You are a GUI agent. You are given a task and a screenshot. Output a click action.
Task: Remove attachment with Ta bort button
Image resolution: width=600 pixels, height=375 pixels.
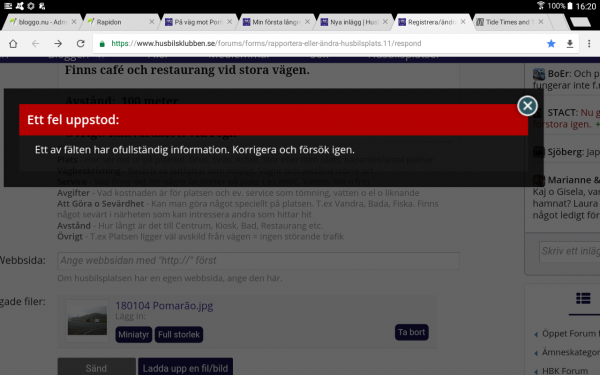[x=411, y=332]
